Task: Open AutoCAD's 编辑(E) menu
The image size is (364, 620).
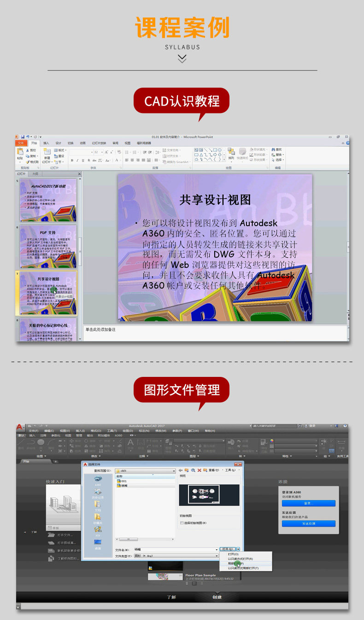Action: [49, 431]
